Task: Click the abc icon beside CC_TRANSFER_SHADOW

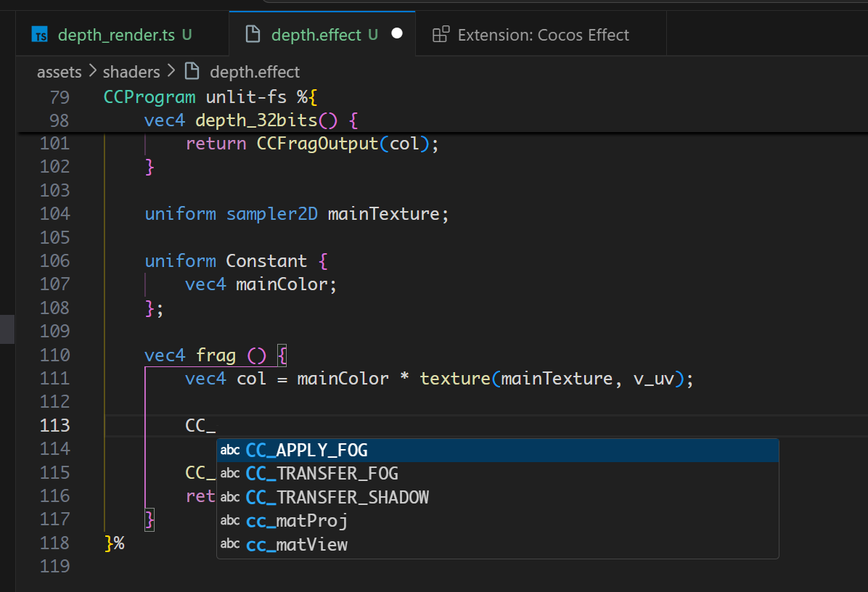Action: (x=230, y=498)
